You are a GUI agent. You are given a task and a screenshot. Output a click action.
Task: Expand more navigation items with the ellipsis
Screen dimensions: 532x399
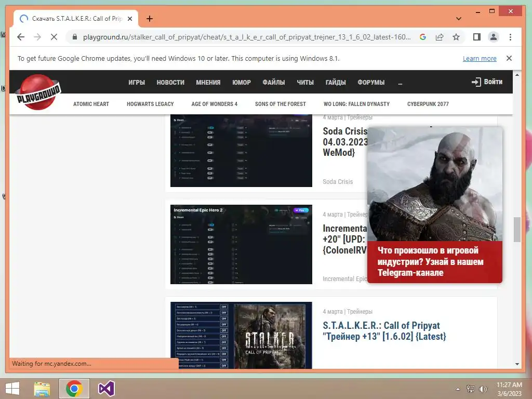click(x=400, y=83)
